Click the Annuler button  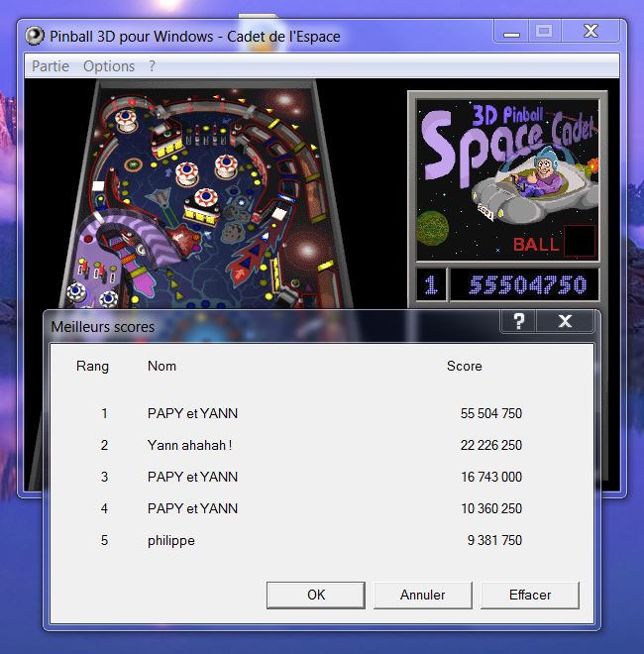coord(423,595)
